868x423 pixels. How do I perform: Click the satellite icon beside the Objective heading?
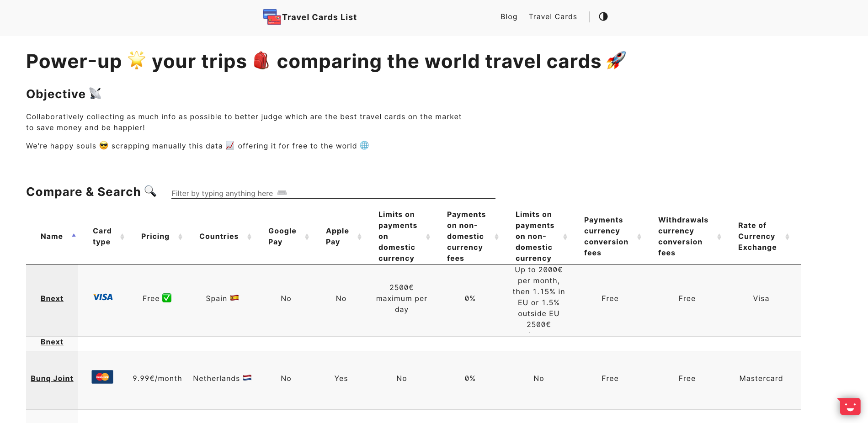96,94
